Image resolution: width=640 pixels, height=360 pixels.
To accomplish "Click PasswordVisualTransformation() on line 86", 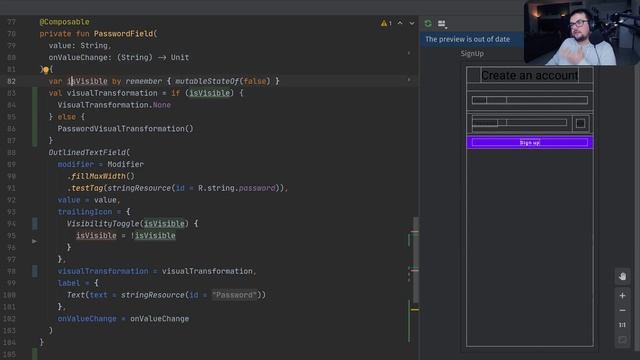I will [x=125, y=129].
